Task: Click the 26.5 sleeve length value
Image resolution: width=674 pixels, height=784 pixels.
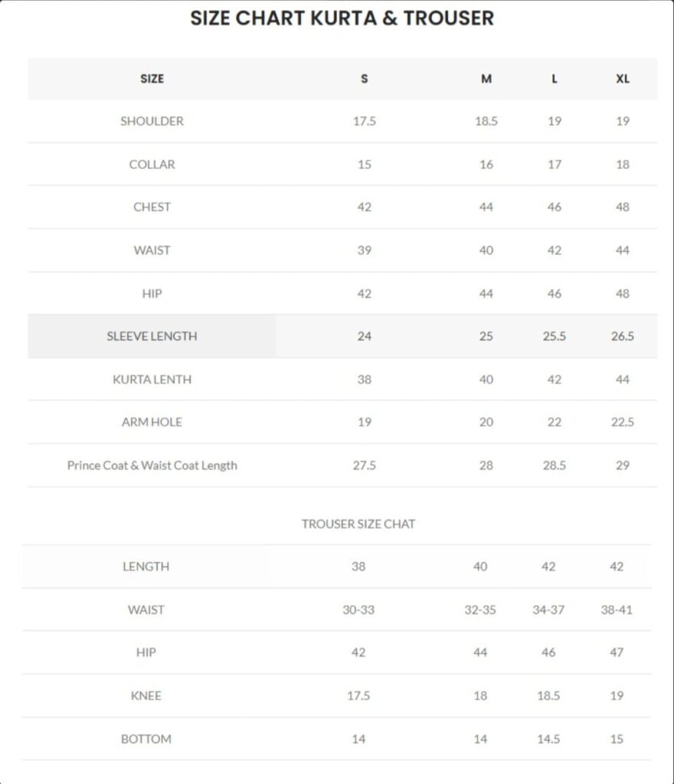Action: click(x=623, y=336)
